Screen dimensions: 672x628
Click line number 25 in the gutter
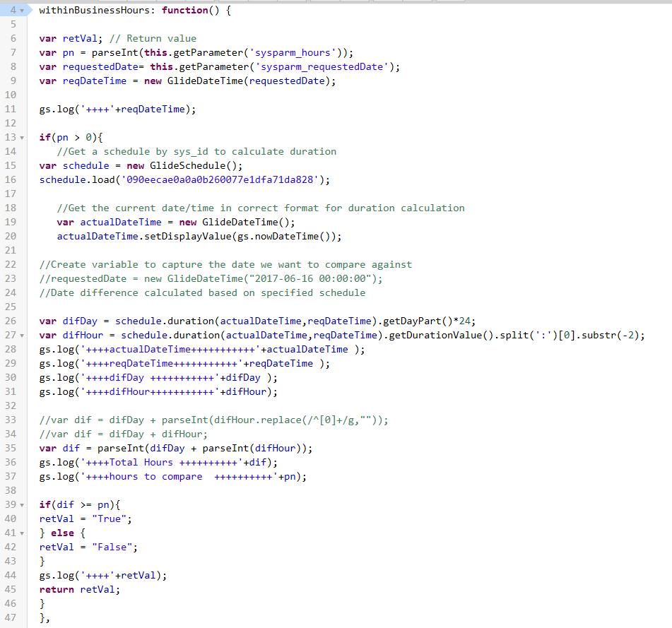[x=11, y=307]
